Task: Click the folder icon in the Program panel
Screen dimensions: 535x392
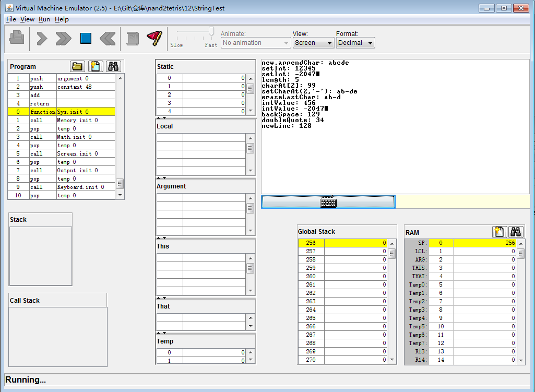Action: (x=78, y=66)
